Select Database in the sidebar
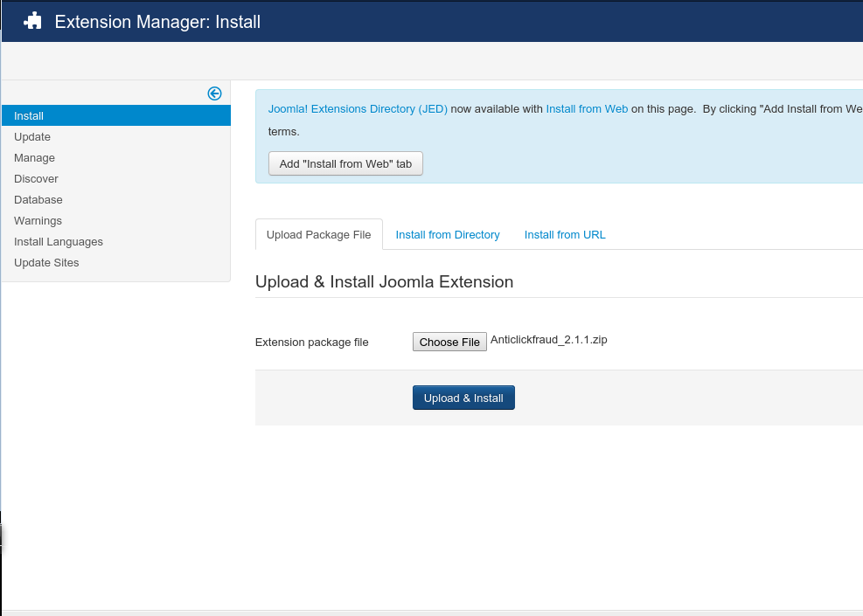 [38, 200]
